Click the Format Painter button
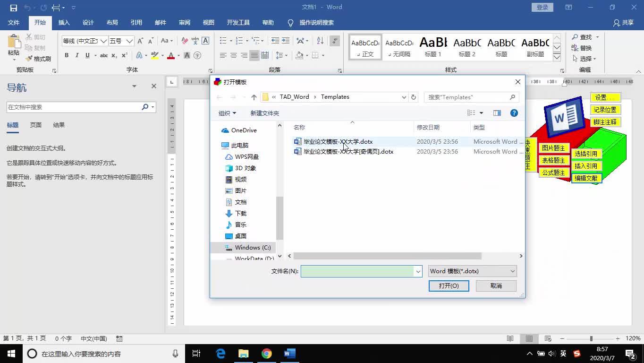The height and width of the screenshot is (363, 644). (38, 59)
